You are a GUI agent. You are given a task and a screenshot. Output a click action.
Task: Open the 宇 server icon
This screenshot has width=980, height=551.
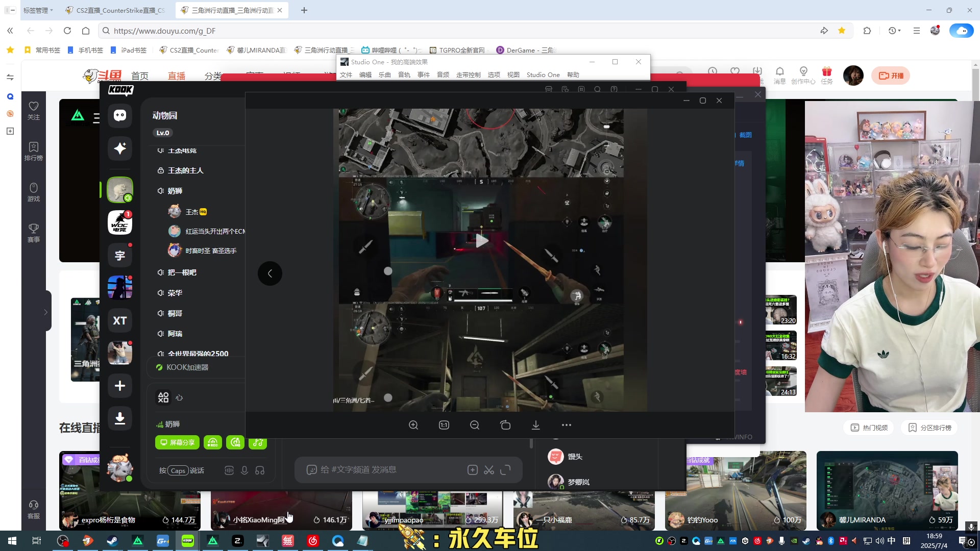pyautogui.click(x=120, y=255)
